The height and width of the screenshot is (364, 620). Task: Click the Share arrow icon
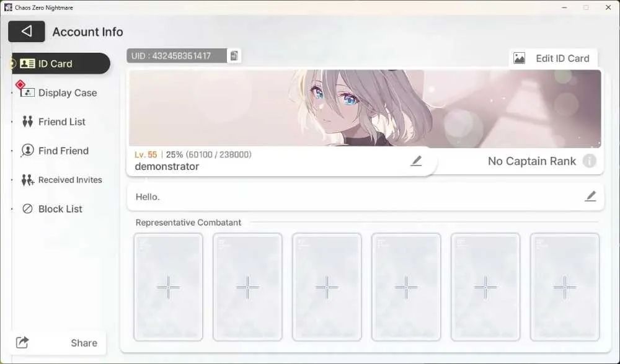(22, 342)
